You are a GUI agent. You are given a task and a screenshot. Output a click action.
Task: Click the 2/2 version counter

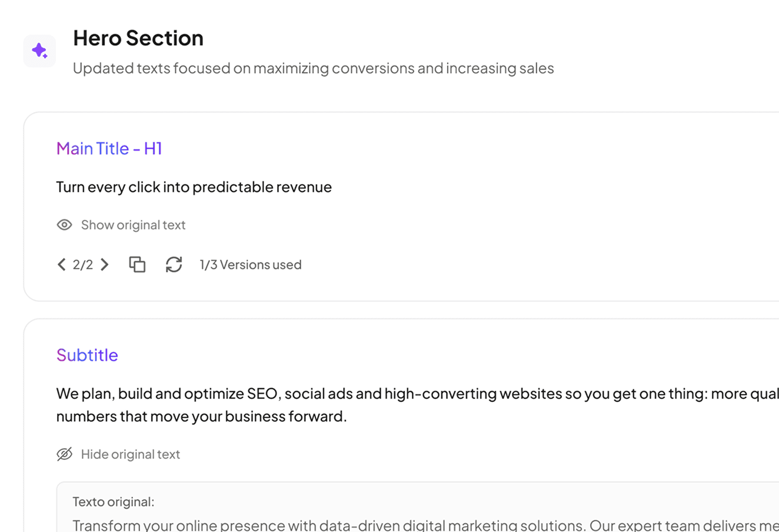click(x=83, y=264)
